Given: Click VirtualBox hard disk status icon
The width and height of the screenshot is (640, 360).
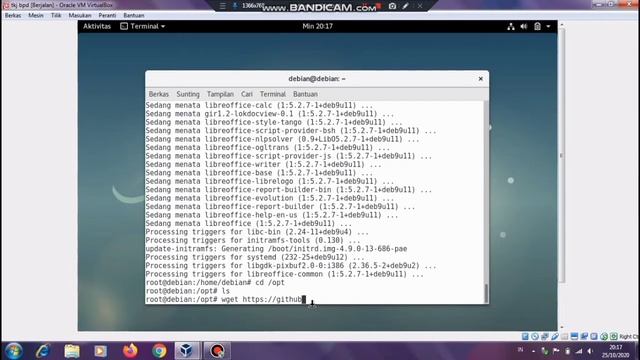Looking at the screenshot, I should point(525,336).
